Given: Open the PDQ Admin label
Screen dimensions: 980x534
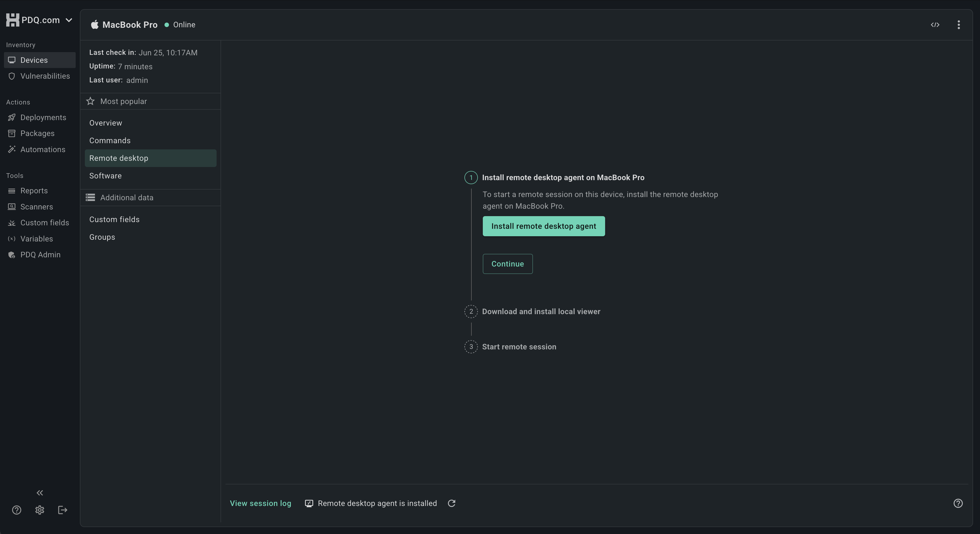Looking at the screenshot, I should point(40,255).
